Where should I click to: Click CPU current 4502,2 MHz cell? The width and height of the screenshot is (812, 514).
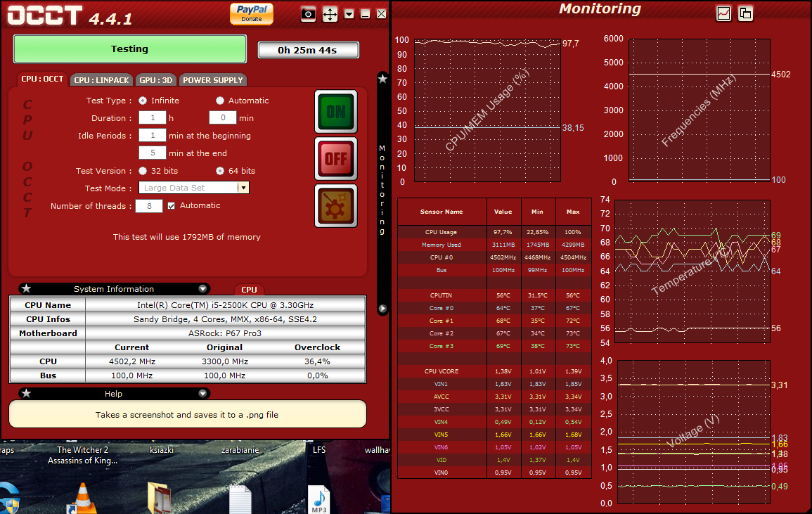pos(132,361)
